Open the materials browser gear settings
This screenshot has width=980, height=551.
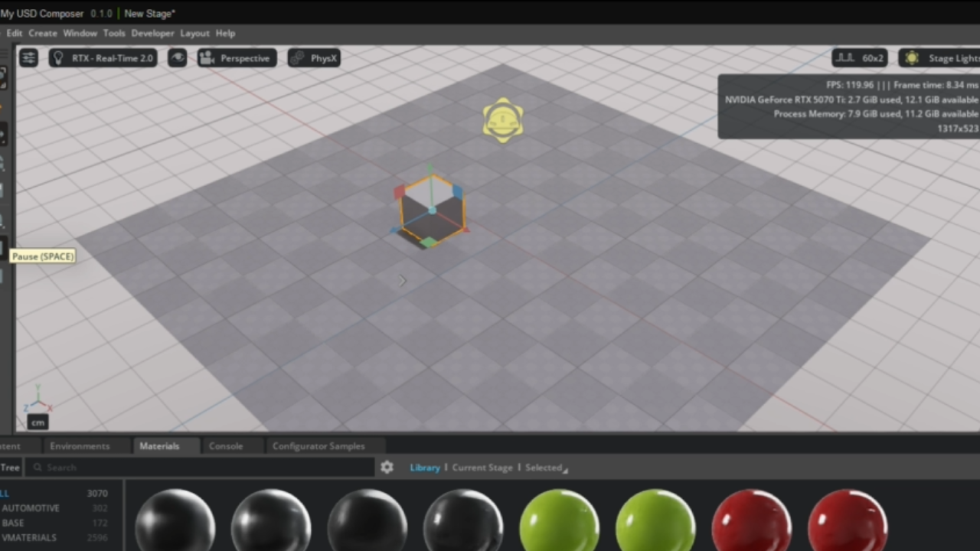pyautogui.click(x=387, y=467)
